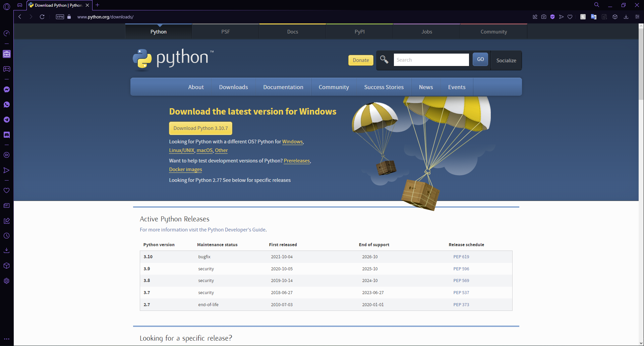
Task: Open greyed-out Instagram download extension icon
Action: (x=604, y=17)
